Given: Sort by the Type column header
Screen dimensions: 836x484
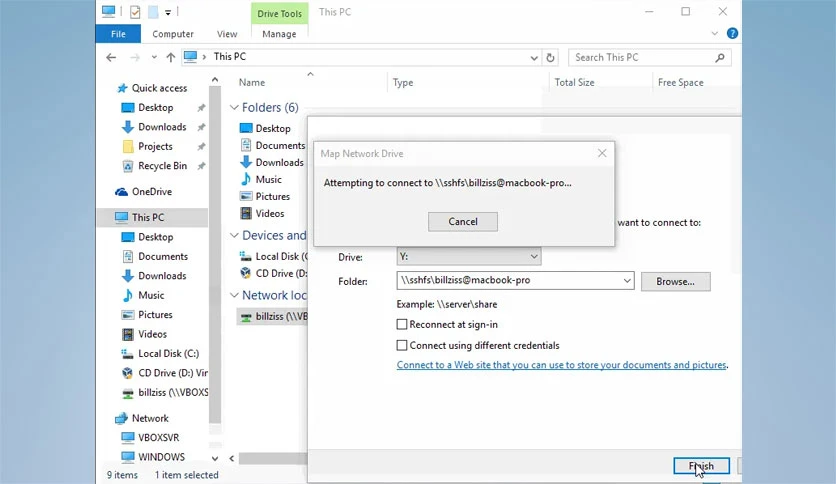Looking at the screenshot, I should pyautogui.click(x=403, y=83).
